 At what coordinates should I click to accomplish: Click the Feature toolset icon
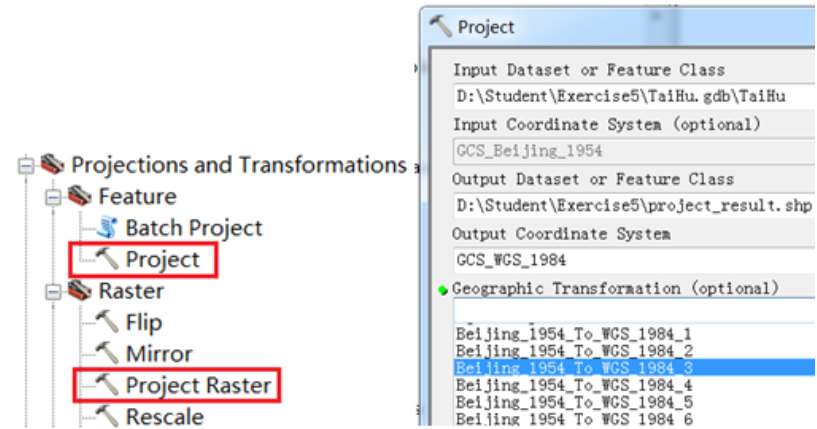point(79,195)
